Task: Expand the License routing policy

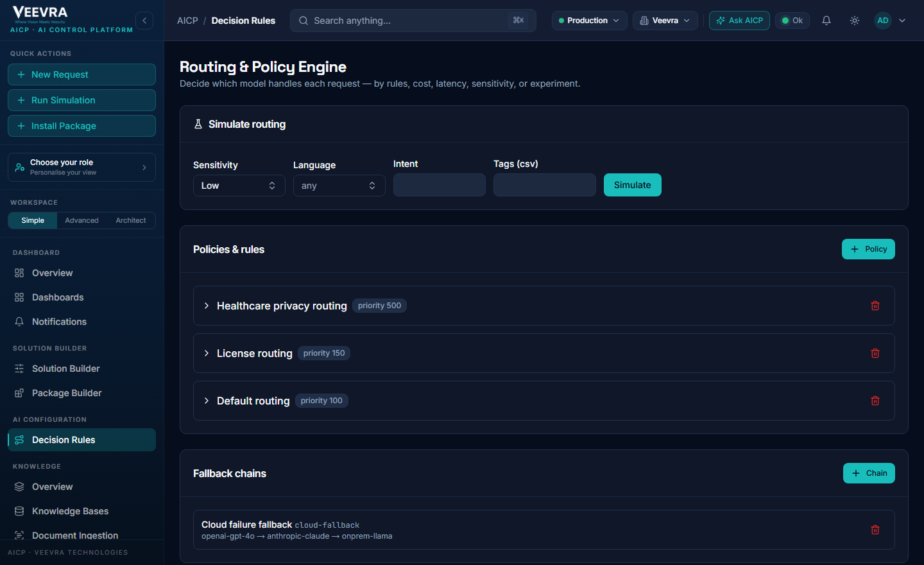Action: 207,353
